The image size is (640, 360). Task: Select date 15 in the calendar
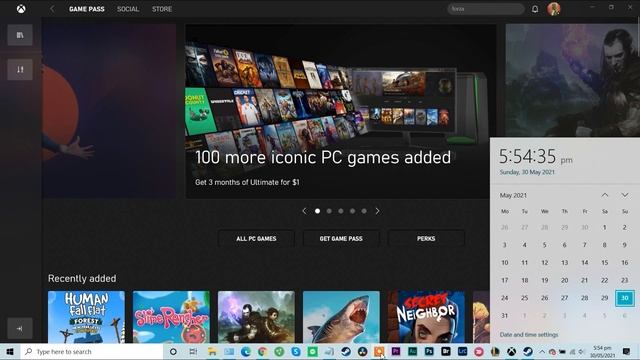(x=604, y=263)
